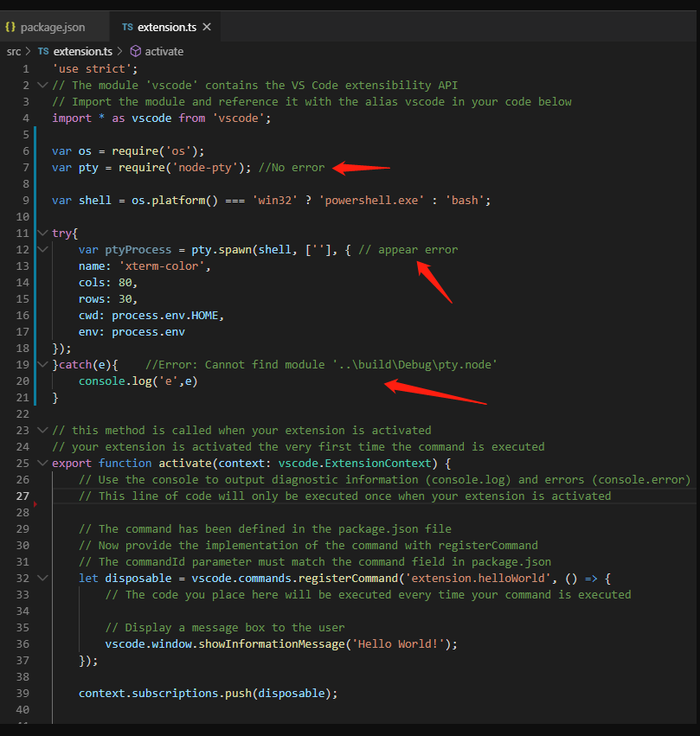The image size is (700, 736).
Task: Click the cube symbol icon beside activate breadcrumb
Action: pyautogui.click(x=135, y=51)
